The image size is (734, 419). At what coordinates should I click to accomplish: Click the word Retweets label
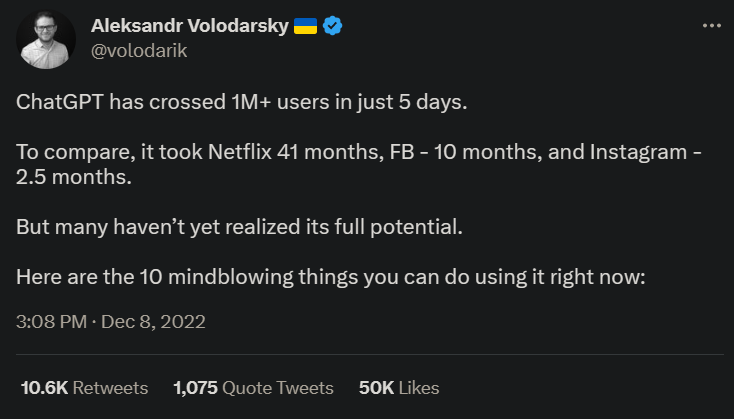[110, 388]
